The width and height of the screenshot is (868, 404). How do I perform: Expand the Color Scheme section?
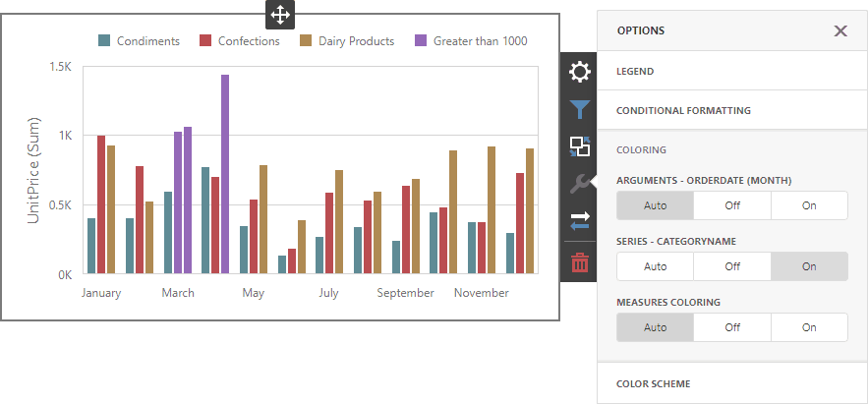(x=731, y=383)
